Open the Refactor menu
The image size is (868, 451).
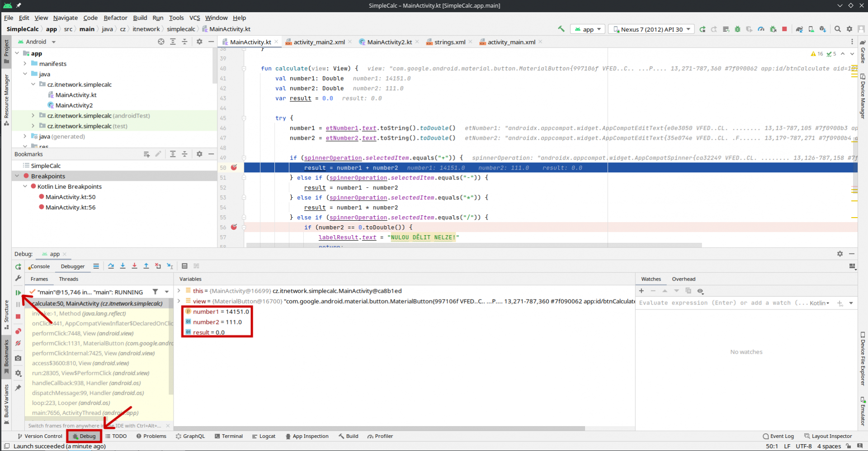pyautogui.click(x=115, y=18)
